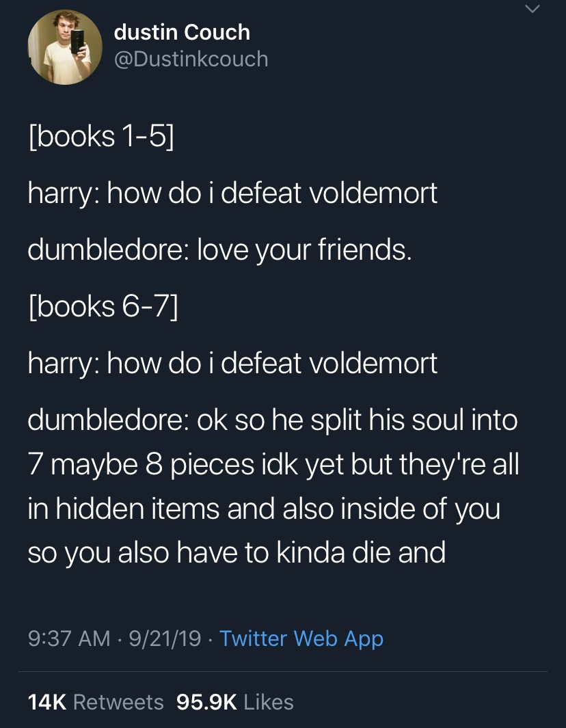Click the "[books 1-5]" text line

tap(101, 136)
